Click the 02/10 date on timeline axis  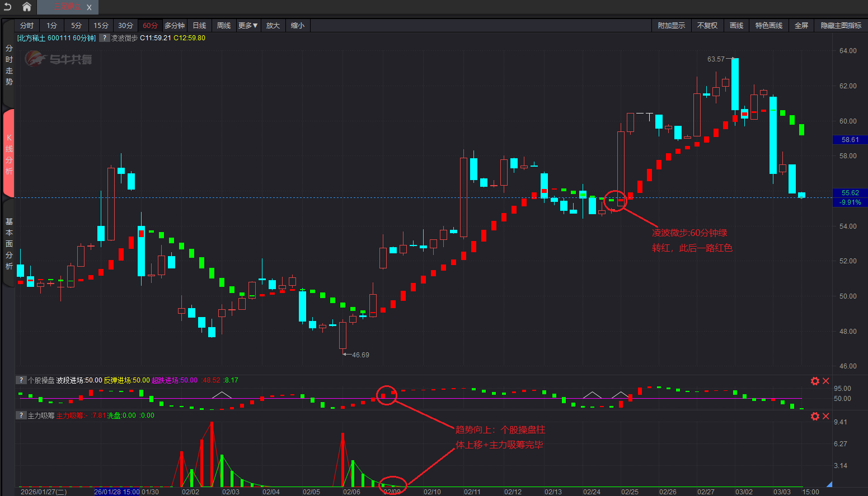pos(432,492)
